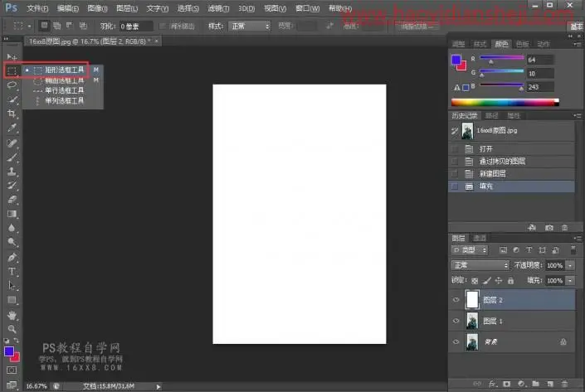Set history brush source beside 通过拷贝的图层

[455, 162]
